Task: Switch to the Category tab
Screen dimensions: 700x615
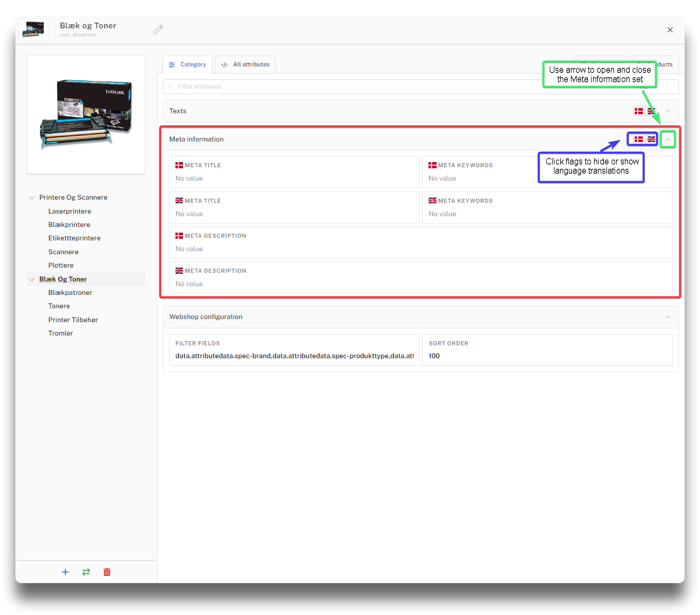Action: click(x=188, y=65)
